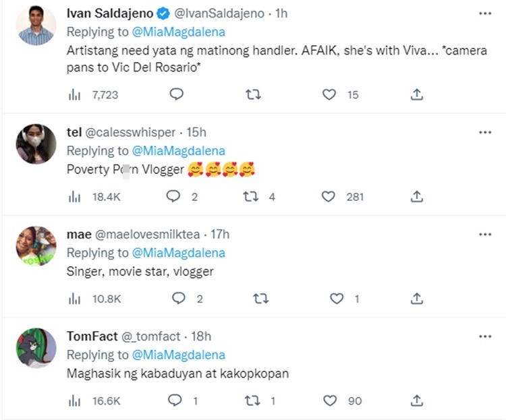Open TomFact's cartoon cat avatar
This screenshot has width=506, height=420.
tap(36, 348)
